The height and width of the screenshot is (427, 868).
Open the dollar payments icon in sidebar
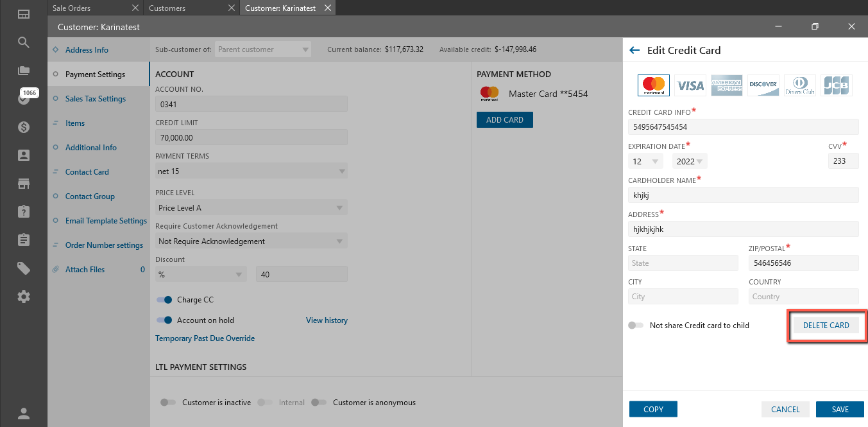[x=23, y=127]
